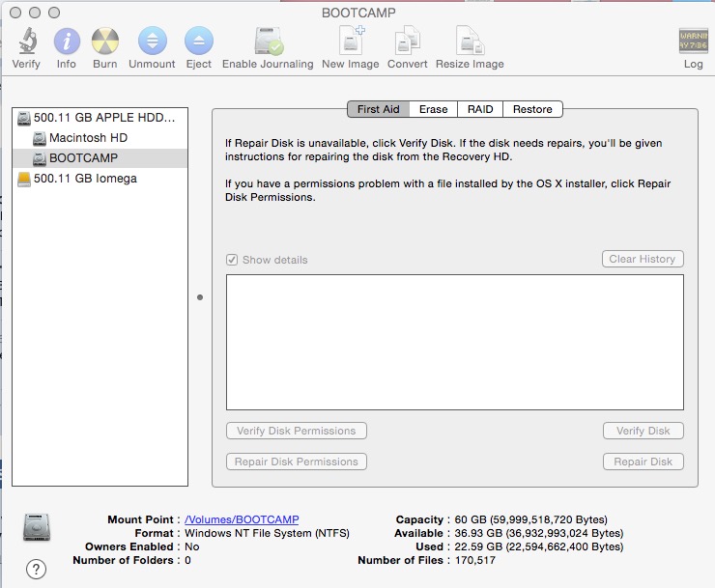
Task: Click the Eject toolbar icon
Action: [199, 41]
